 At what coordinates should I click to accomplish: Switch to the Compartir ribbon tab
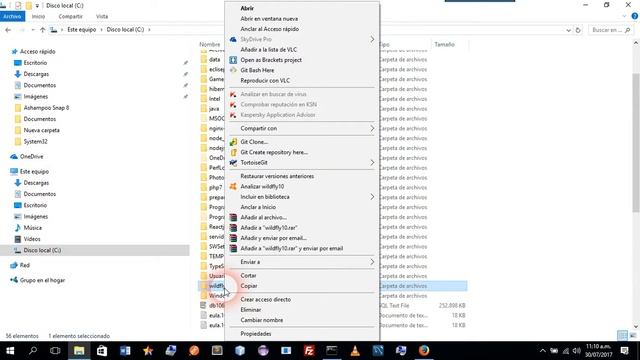point(70,16)
